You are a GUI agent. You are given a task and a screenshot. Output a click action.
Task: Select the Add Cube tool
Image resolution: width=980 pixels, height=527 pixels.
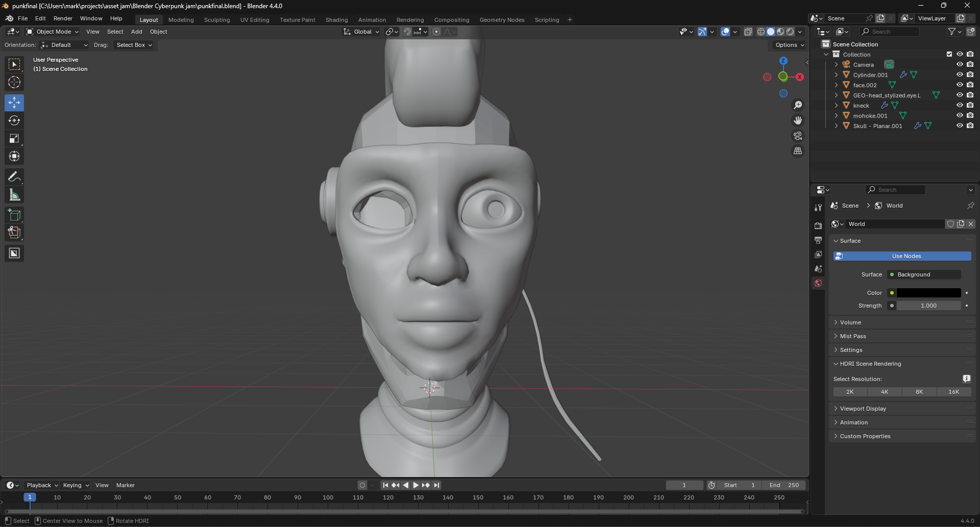point(14,215)
